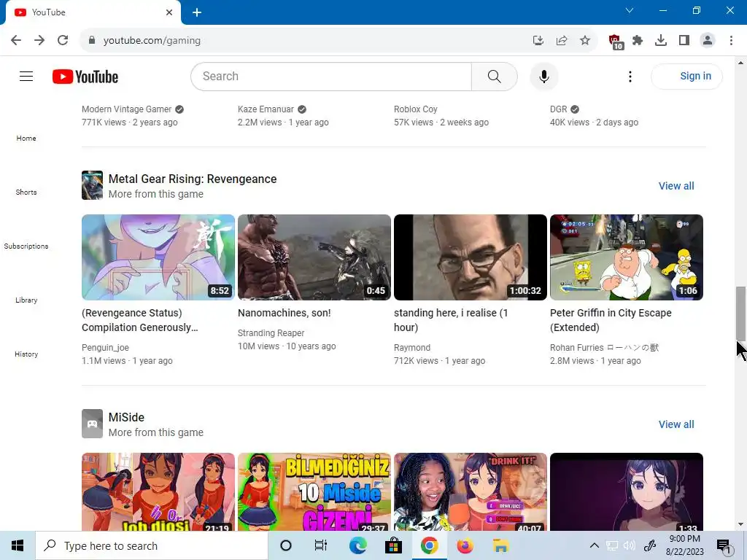Open the DRINK IT! MiSide thumbnail
Screen dimensions: 747x560
click(x=471, y=491)
